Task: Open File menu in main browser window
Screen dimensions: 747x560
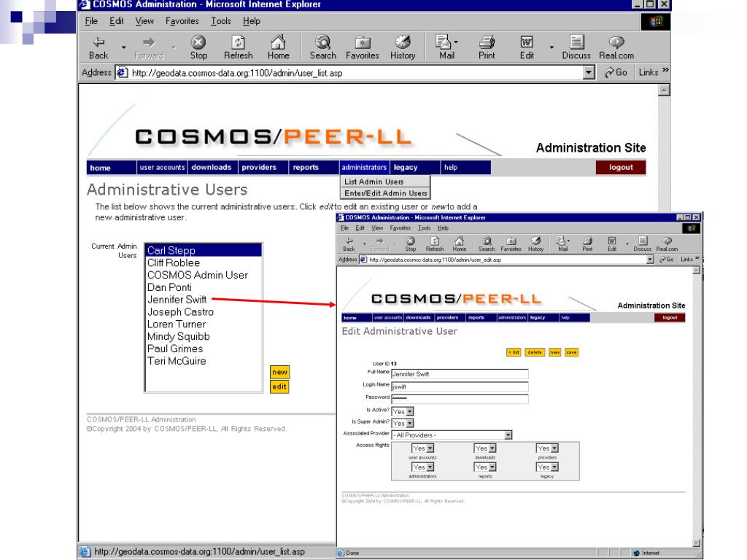Action: 91,21
